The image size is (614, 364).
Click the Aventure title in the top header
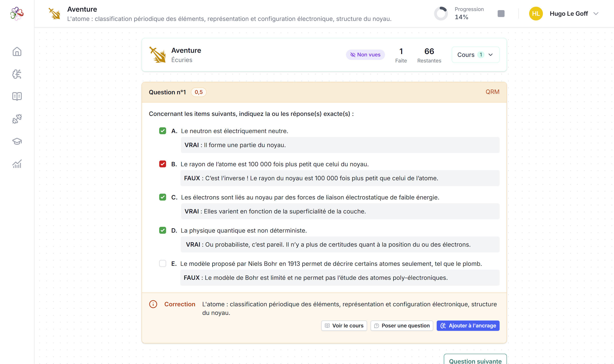click(82, 9)
